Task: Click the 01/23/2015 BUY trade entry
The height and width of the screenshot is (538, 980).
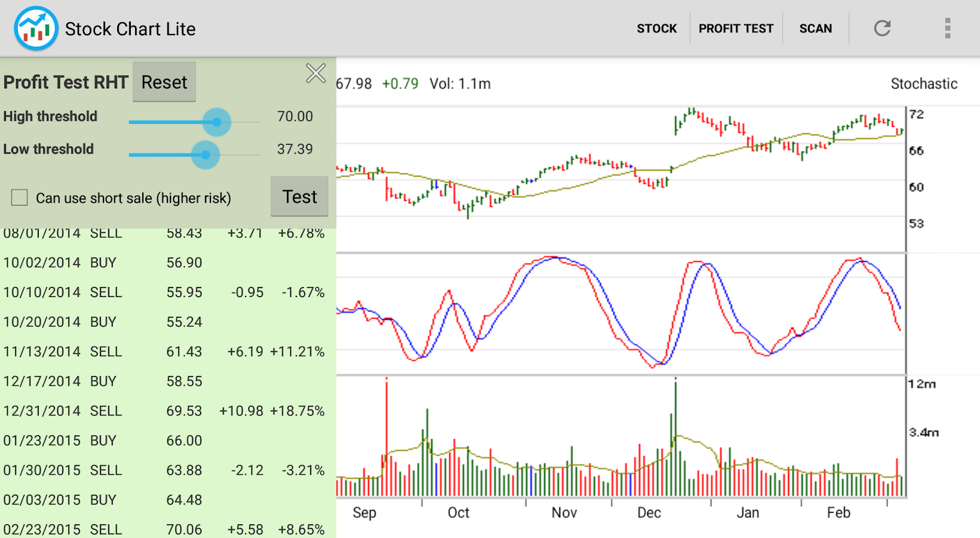Action: pos(164,441)
